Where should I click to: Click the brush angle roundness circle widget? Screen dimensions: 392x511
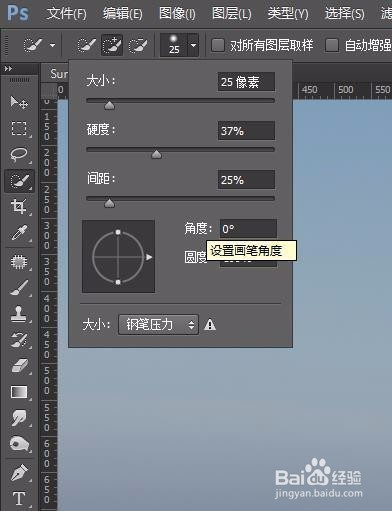pos(118,256)
